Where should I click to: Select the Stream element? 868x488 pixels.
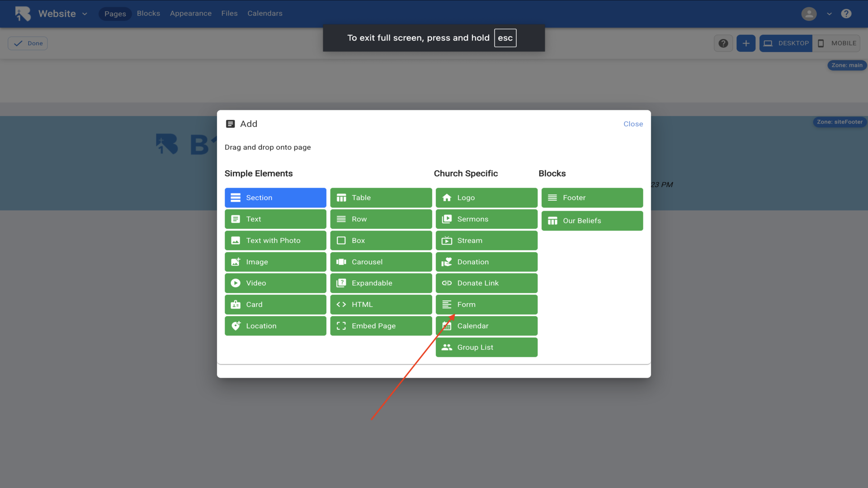click(486, 241)
